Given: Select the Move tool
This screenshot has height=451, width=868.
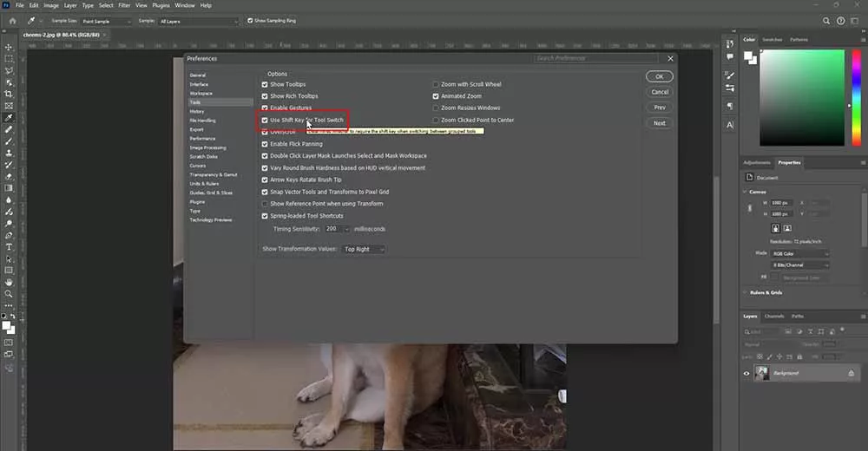Looking at the screenshot, I should (x=9, y=47).
